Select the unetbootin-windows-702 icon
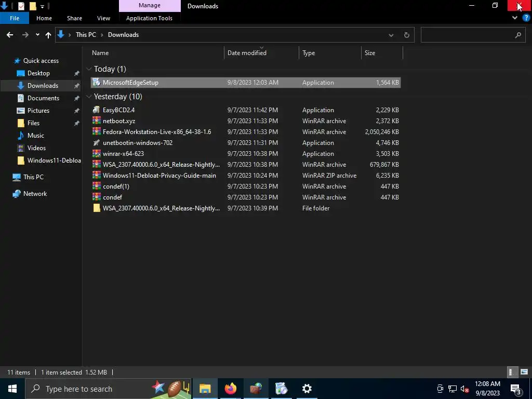 click(96, 142)
